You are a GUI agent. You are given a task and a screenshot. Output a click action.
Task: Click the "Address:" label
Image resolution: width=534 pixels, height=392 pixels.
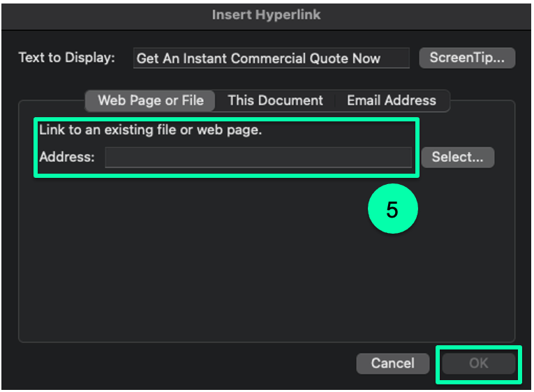click(x=67, y=157)
